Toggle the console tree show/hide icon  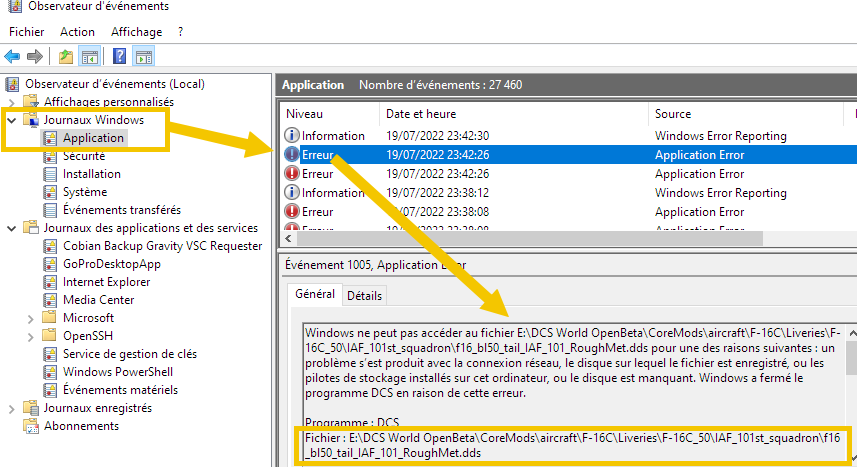(x=90, y=56)
